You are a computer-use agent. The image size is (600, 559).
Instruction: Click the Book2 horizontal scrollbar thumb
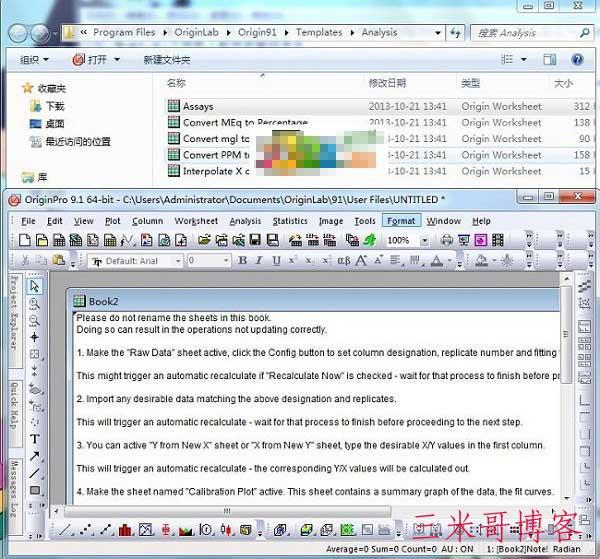(228, 511)
